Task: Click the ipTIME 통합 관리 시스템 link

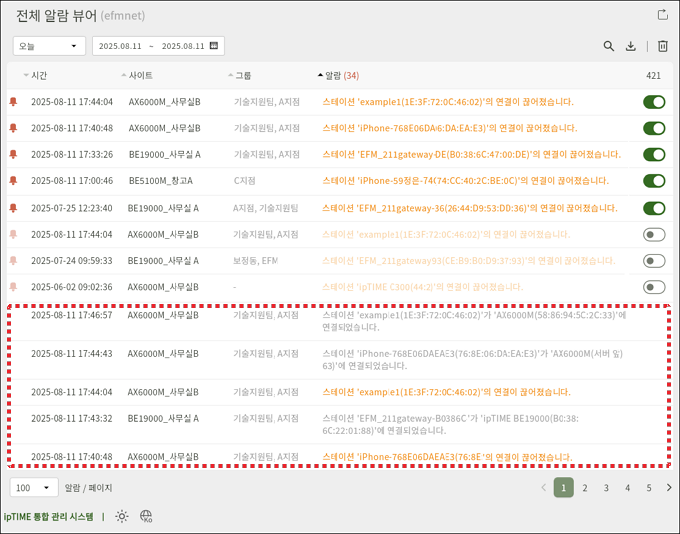Action: click(x=48, y=517)
